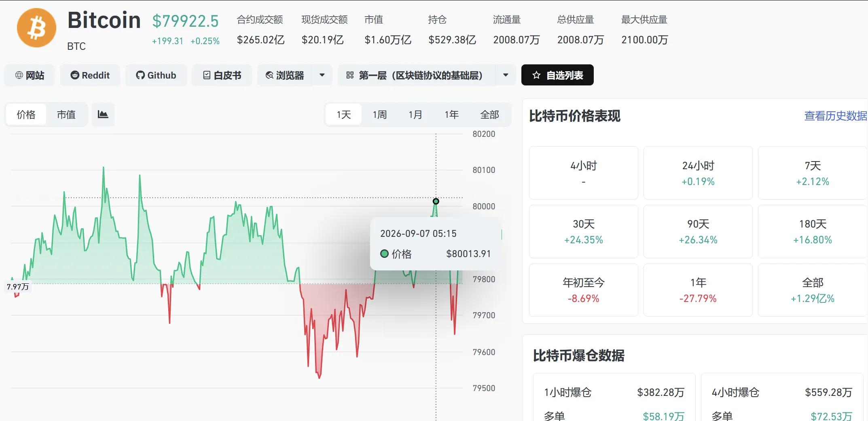Open 查看历史数据 link

(835, 116)
